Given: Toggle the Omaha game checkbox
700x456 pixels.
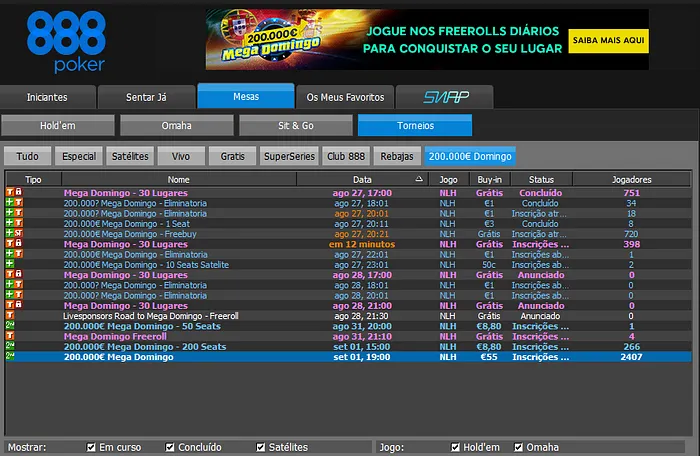Looking at the screenshot, I should [518, 447].
